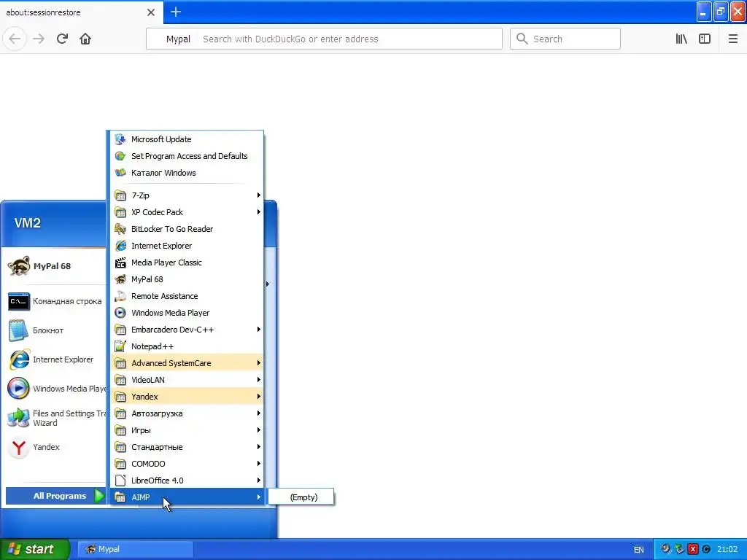Open Remote Assistance icon
Image resolution: width=747 pixels, height=560 pixels.
(x=120, y=296)
